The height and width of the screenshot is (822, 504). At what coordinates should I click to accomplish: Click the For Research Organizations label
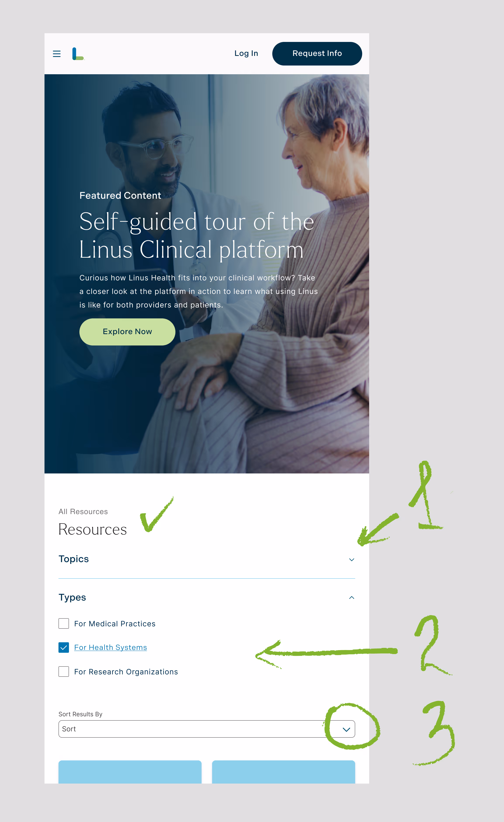(126, 672)
